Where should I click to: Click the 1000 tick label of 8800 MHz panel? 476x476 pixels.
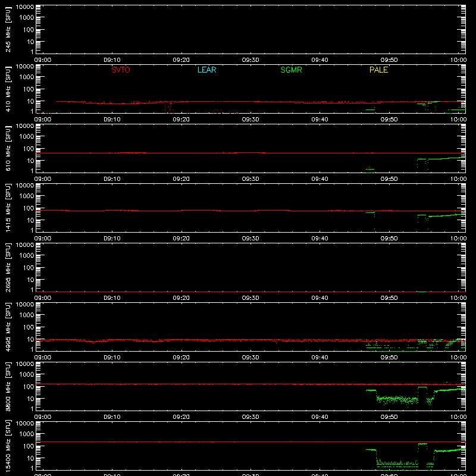(x=27, y=374)
